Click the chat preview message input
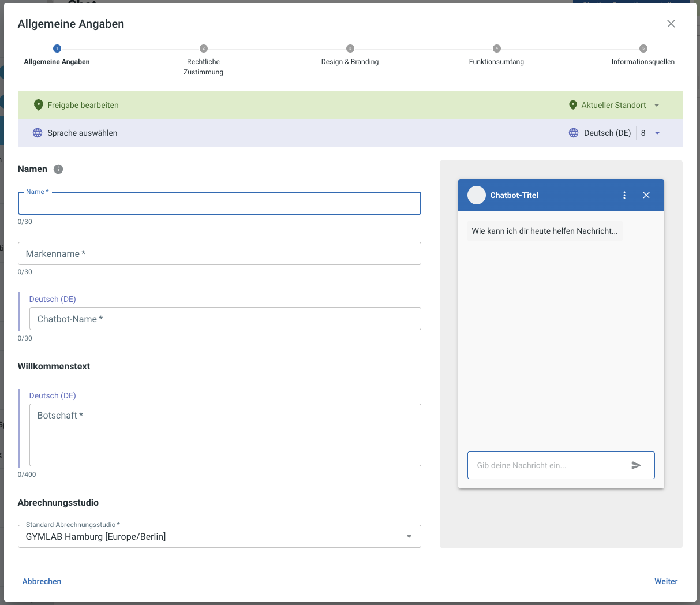The width and height of the screenshot is (700, 605). point(561,465)
